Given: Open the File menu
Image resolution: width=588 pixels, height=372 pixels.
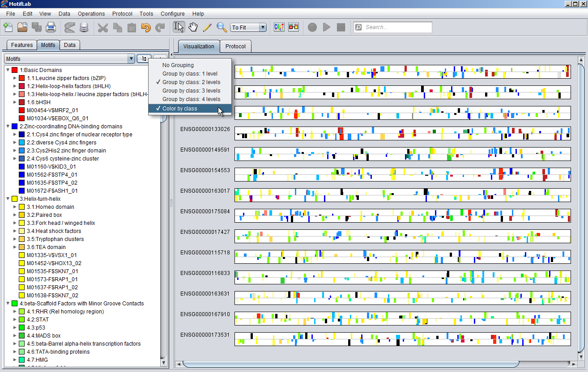Looking at the screenshot, I should (x=11, y=14).
